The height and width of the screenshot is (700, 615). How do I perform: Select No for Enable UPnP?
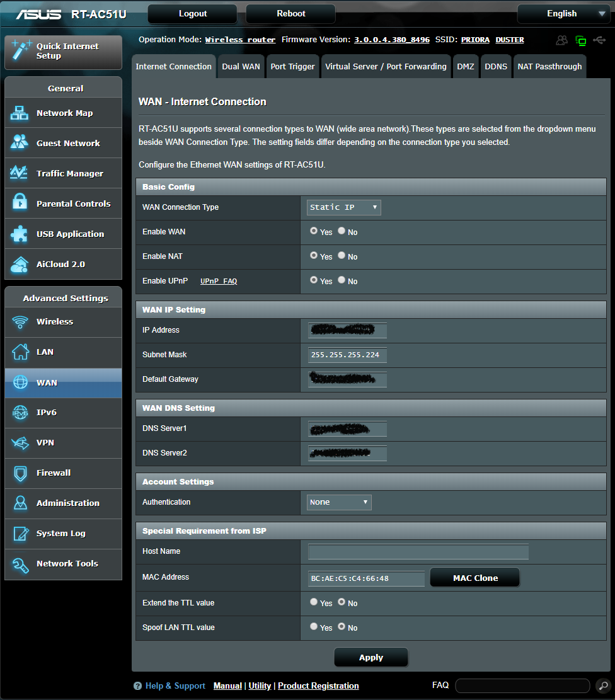pyautogui.click(x=342, y=280)
